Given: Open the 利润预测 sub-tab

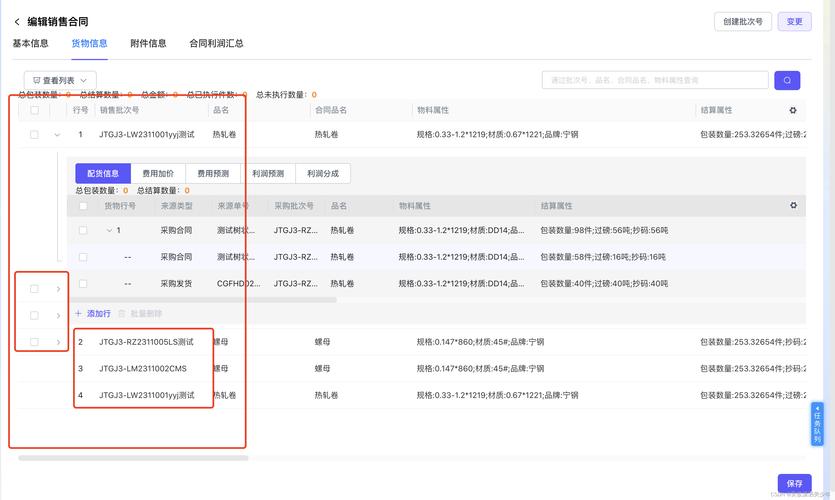Looking at the screenshot, I should (268, 174).
